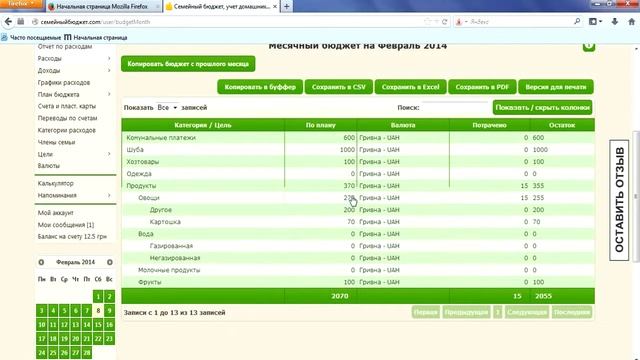Open bookmarks menu icon in toolbar
This screenshot has width=640, height=360.
coord(595,22)
